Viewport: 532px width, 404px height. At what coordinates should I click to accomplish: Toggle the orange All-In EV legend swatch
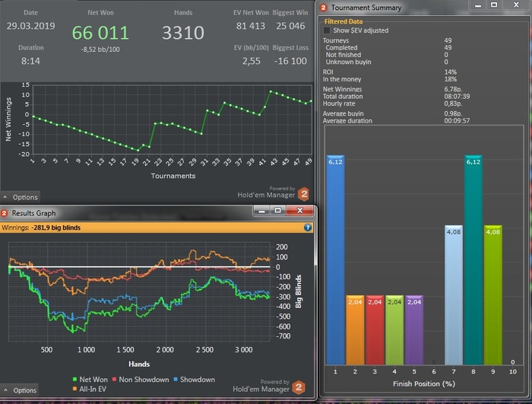tap(74, 389)
